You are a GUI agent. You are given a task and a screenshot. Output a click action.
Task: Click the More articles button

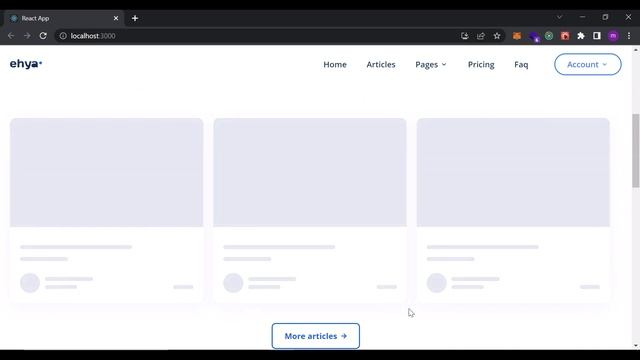click(316, 336)
